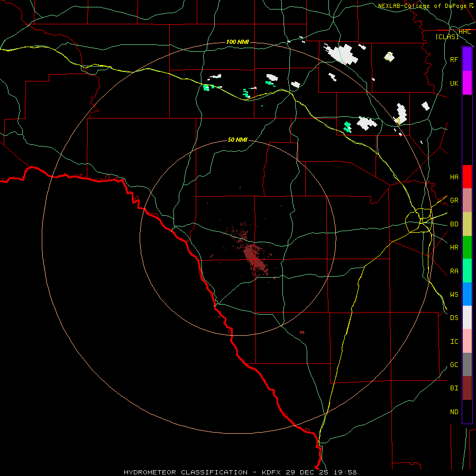Click the KDFX radar site identifier
The image size is (476, 476).
click(271, 472)
